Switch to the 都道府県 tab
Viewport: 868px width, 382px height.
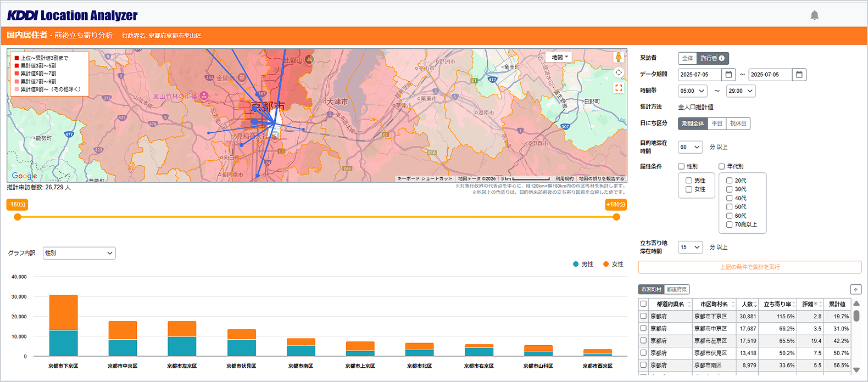click(676, 289)
